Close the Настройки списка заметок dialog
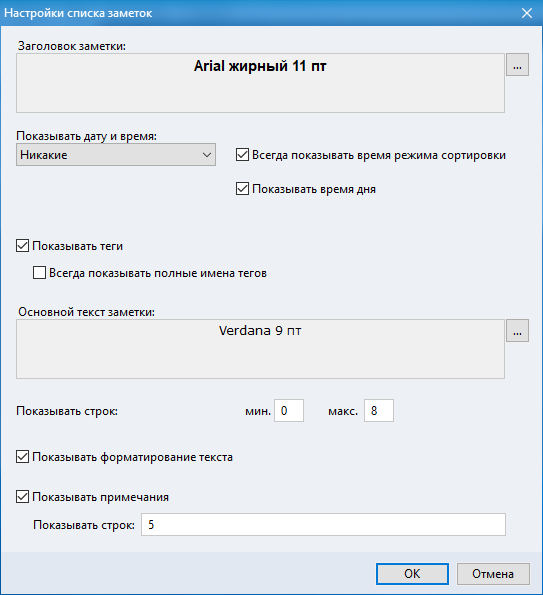 [527, 13]
